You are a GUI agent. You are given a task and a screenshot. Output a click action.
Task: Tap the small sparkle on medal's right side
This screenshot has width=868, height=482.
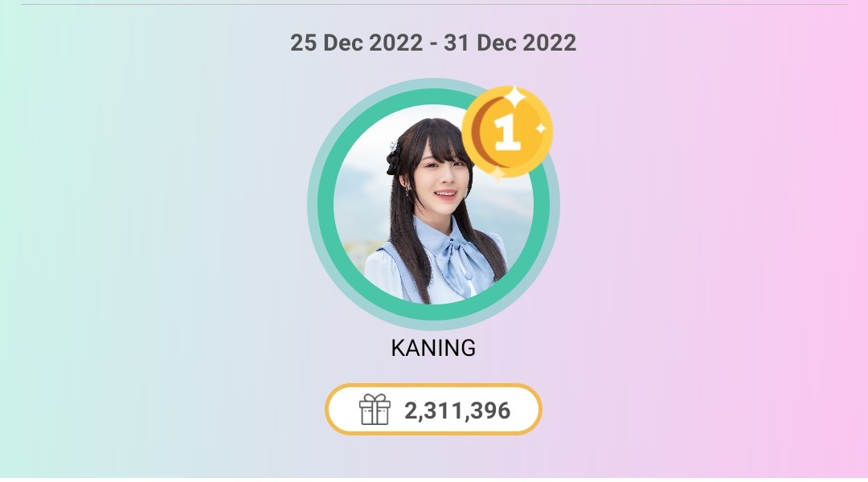(x=541, y=129)
